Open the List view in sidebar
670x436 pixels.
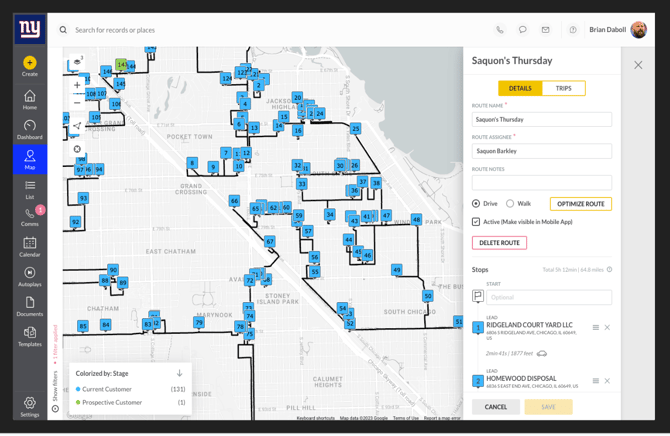coord(29,190)
